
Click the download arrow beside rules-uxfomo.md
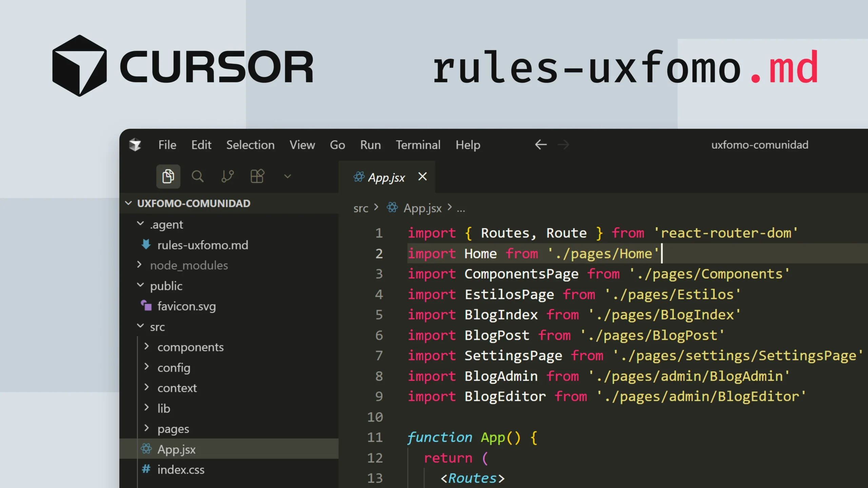(146, 245)
